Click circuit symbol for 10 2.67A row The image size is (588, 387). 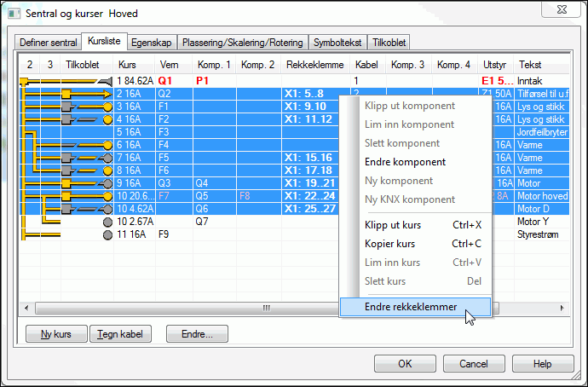pyautogui.click(x=107, y=222)
